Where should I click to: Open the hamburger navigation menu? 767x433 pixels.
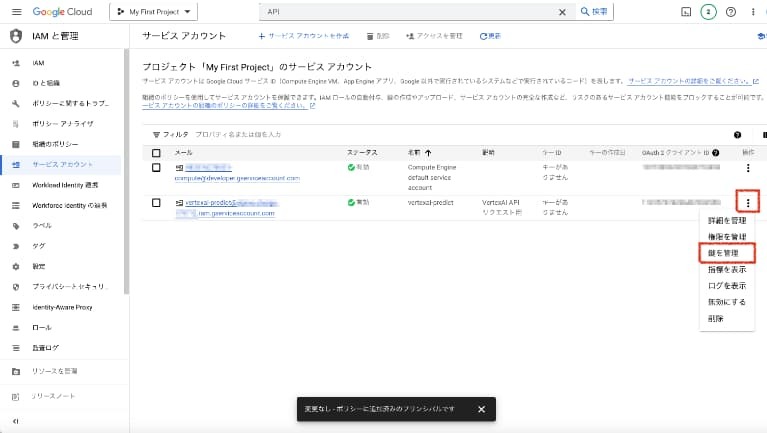point(14,12)
